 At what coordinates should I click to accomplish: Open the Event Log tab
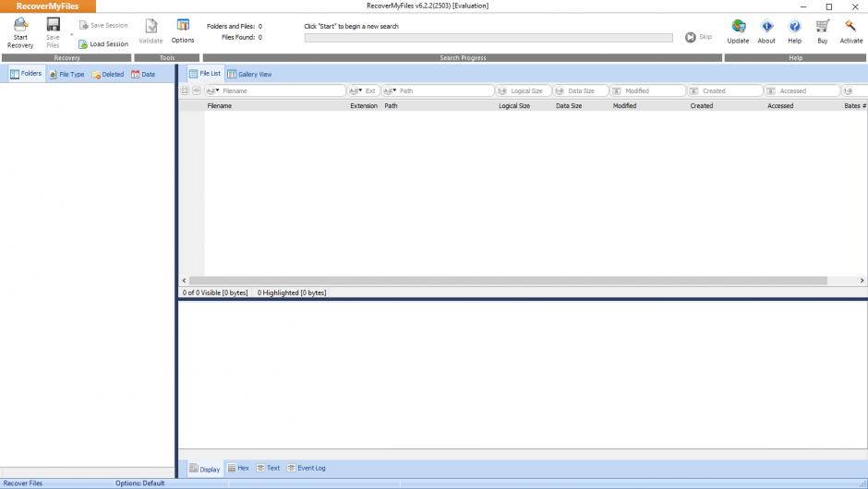click(307, 468)
